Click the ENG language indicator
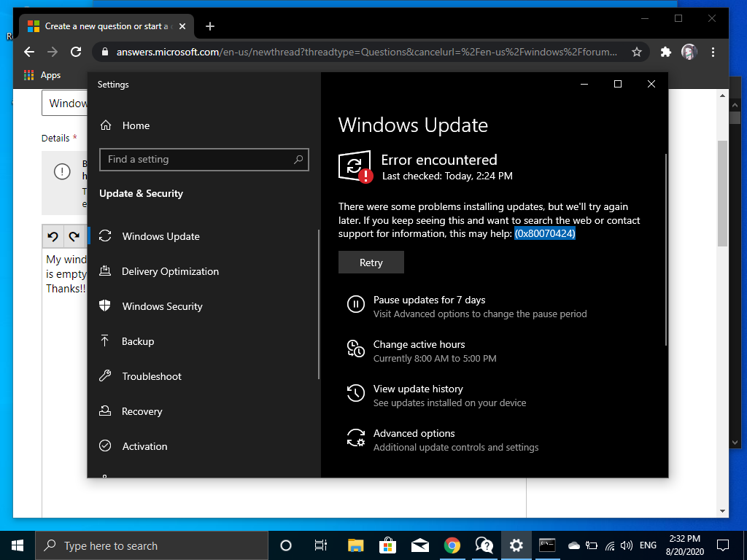Viewport: 747px width, 560px height. pyautogui.click(x=648, y=545)
